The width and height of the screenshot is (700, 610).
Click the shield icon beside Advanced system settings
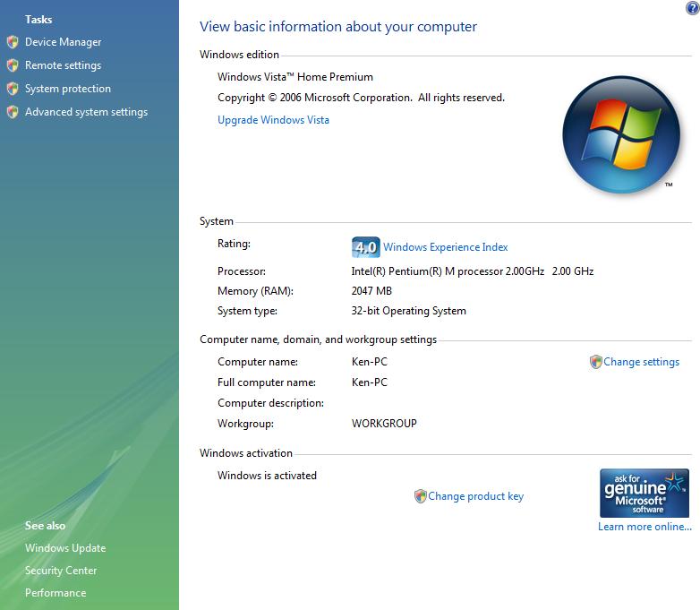click(13, 112)
